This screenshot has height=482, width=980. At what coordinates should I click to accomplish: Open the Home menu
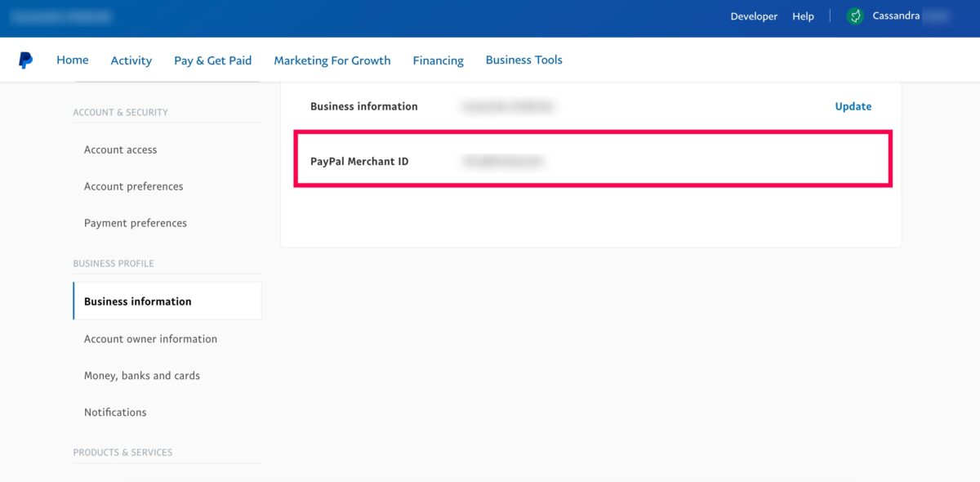pos(73,60)
